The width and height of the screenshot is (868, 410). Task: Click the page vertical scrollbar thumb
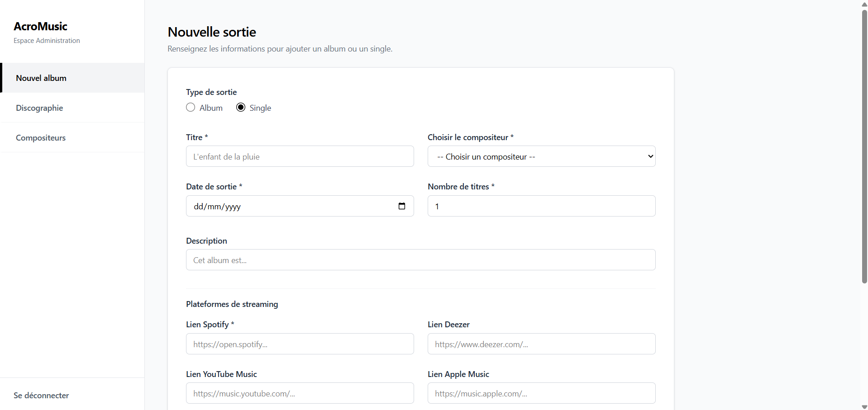point(864,145)
